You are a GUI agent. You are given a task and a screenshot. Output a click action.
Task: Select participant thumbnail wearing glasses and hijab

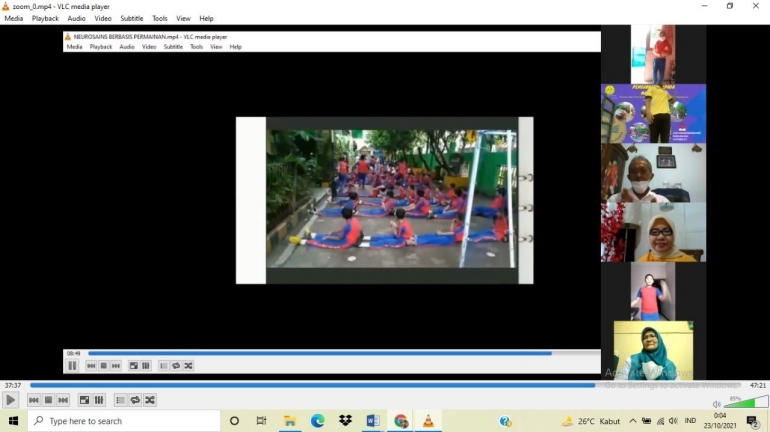pyautogui.click(x=653, y=232)
